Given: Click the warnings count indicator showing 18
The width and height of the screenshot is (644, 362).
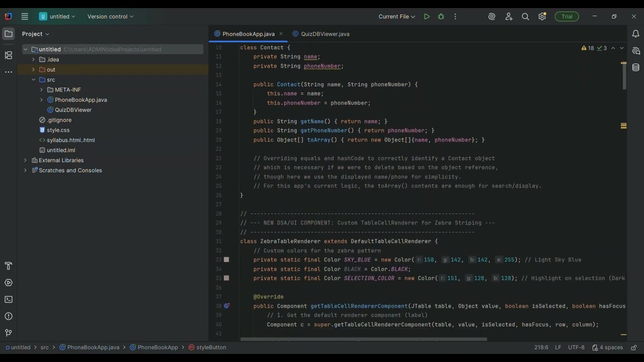Looking at the screenshot, I should [588, 48].
